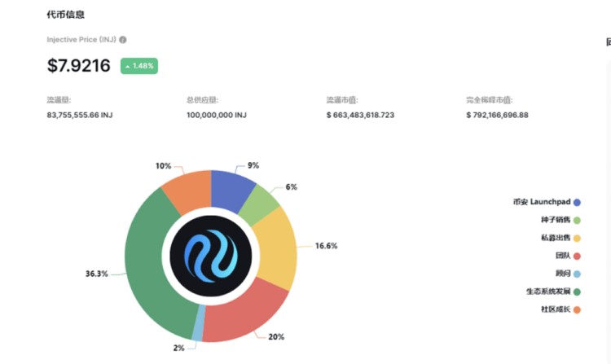Screen dimensions: 611x364
Task: Click the blue 币安 Launchpad legend dot
Action: (577, 203)
